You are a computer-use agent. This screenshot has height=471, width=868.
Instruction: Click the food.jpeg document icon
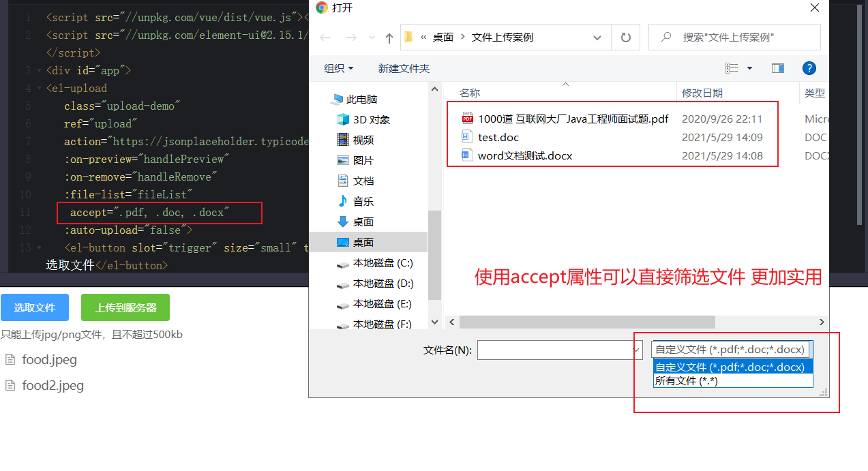(x=10, y=359)
